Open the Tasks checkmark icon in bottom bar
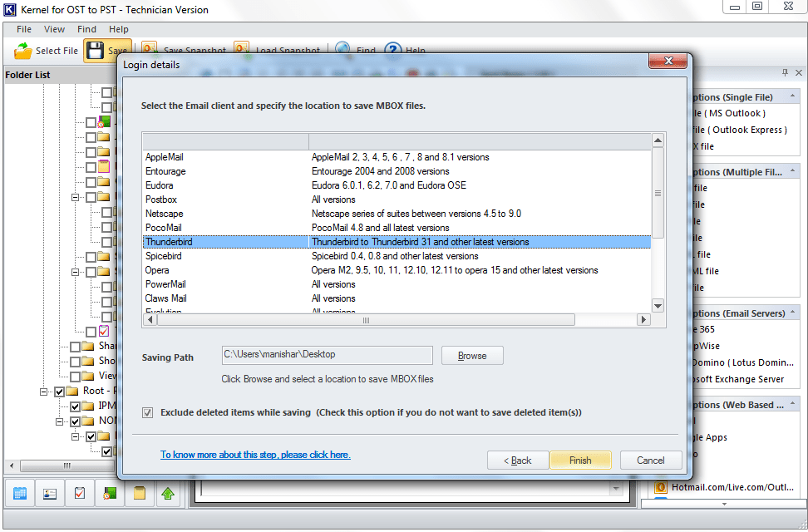This screenshot has height=532, width=808. [x=79, y=493]
